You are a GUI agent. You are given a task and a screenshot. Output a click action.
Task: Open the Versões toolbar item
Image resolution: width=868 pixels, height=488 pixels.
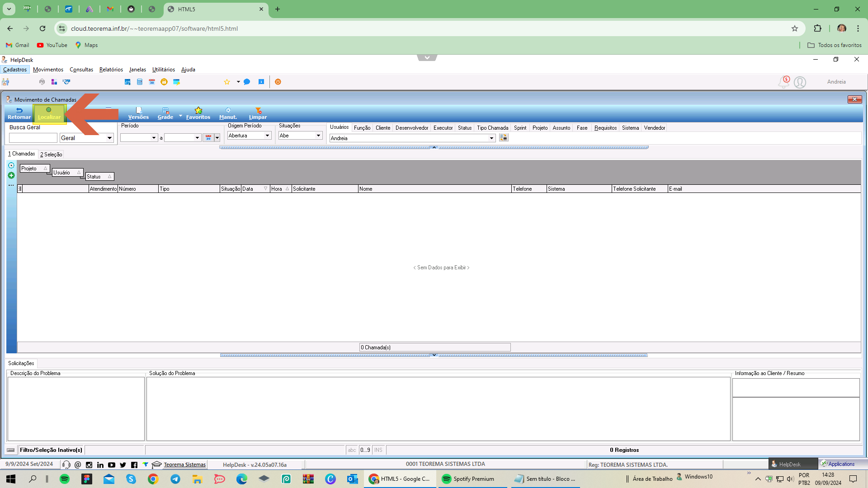[138, 113]
